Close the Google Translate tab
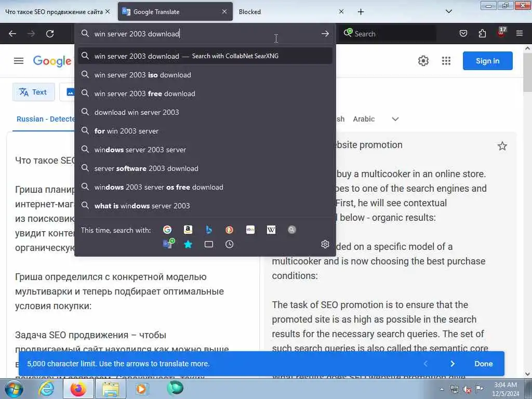Screen dimensions: 532x399 click(224, 11)
